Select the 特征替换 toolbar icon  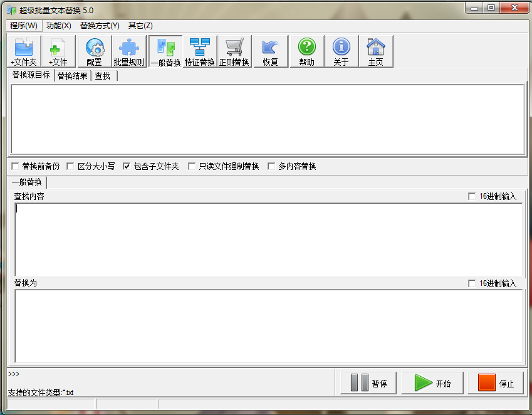199,51
